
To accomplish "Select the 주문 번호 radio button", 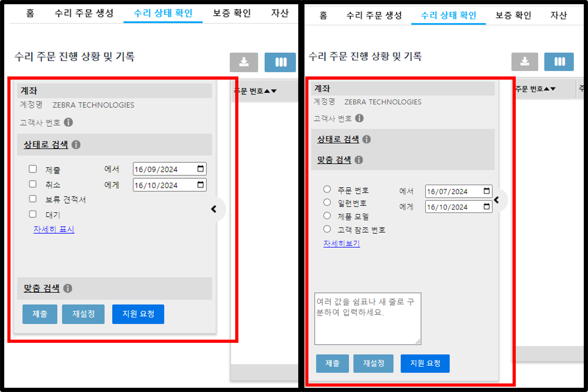I will point(327,189).
